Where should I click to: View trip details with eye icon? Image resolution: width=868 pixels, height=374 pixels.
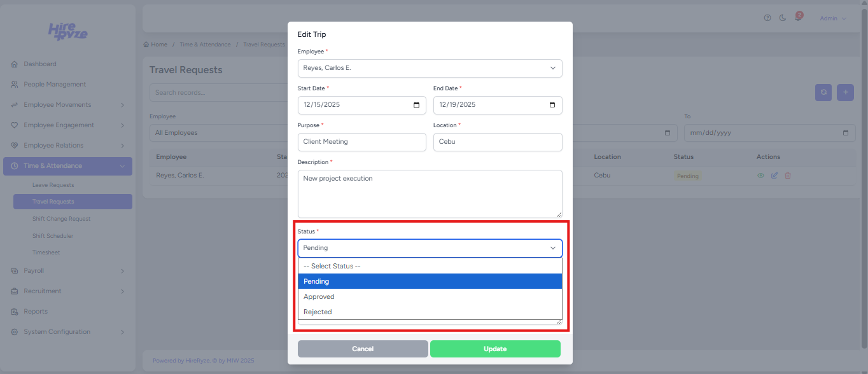(x=760, y=176)
